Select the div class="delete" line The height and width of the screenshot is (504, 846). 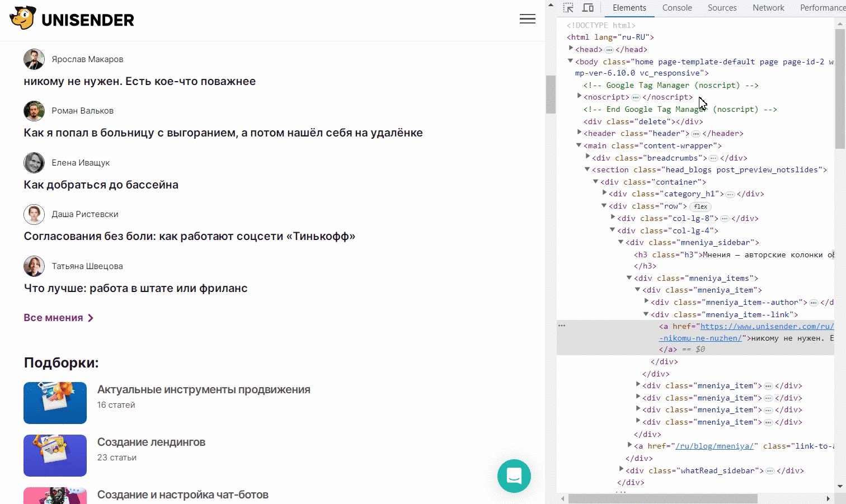643,121
